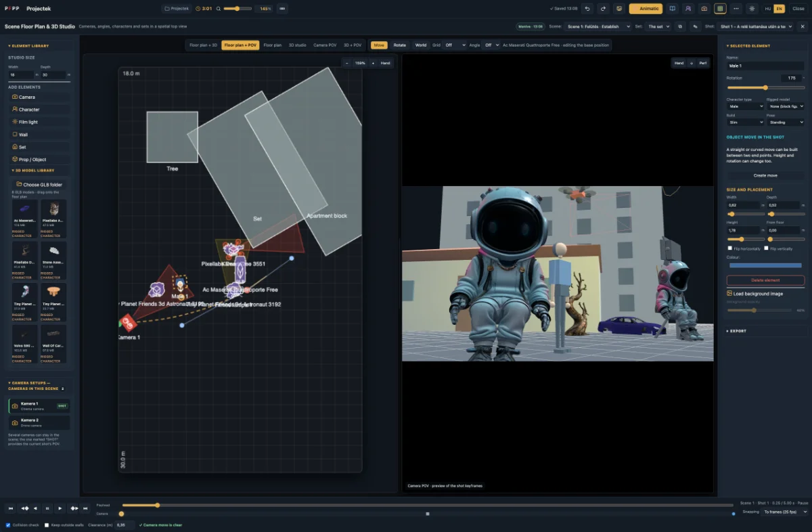This screenshot has height=532, width=812.
Task: Toggle the World coordinate mode
Action: tap(421, 45)
